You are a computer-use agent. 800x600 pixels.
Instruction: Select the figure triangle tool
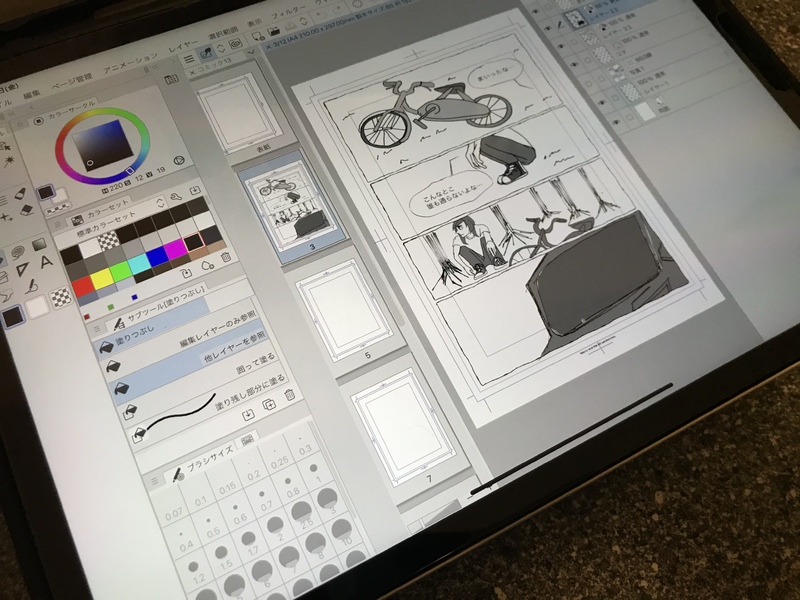coord(22,269)
